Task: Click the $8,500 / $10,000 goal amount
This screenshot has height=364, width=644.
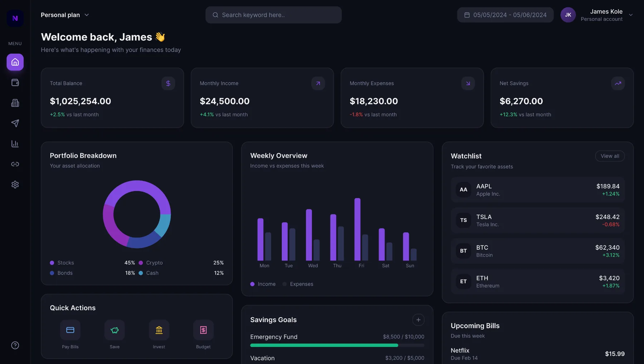Action: pos(403,337)
